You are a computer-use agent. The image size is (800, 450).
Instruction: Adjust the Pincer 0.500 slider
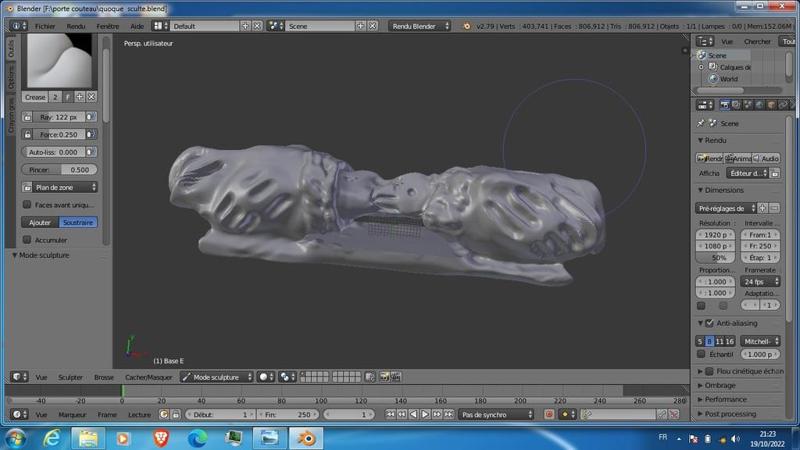coord(59,169)
